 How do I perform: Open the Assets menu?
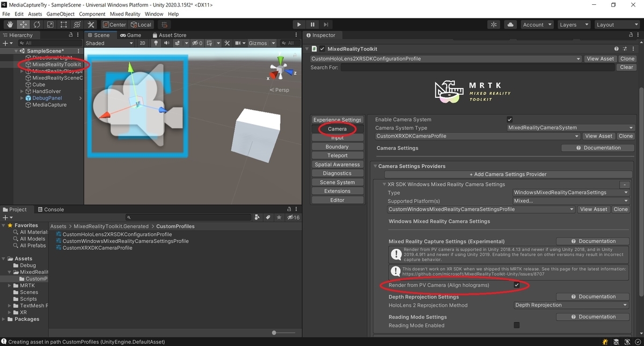(x=35, y=13)
